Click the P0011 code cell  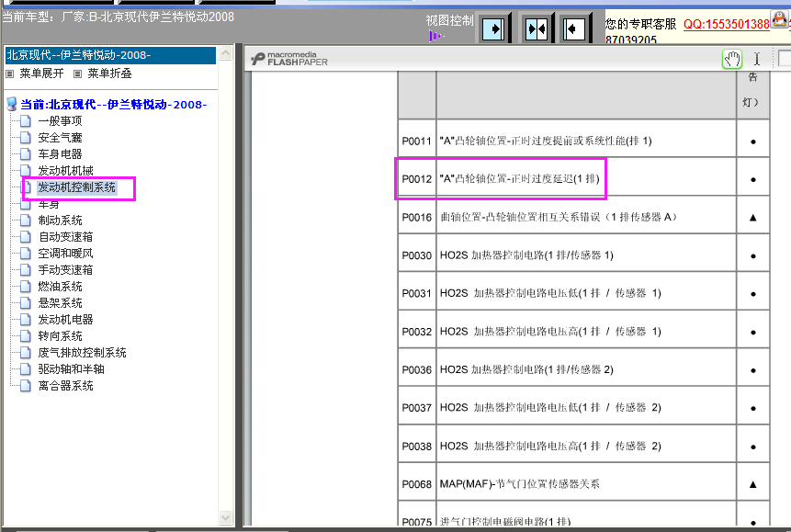tap(417, 141)
